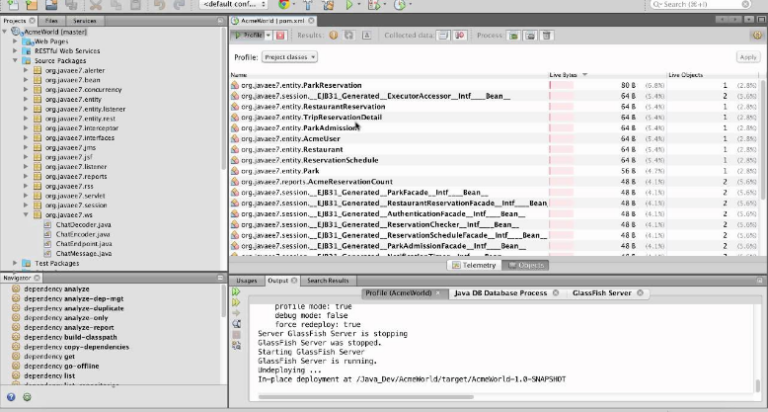Open the GlassFish Server output tab
768x412 pixels.
click(x=601, y=293)
